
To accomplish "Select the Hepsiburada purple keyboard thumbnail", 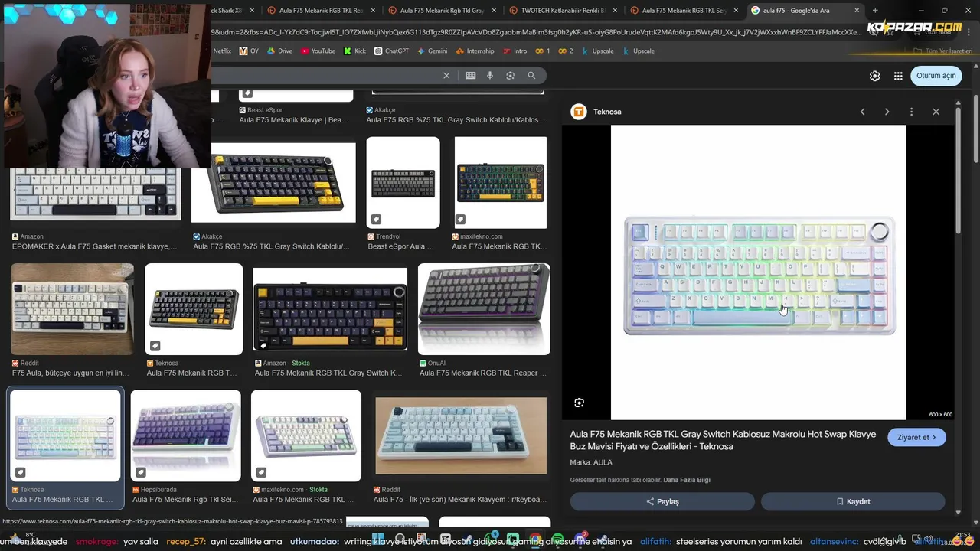I will pos(185,435).
